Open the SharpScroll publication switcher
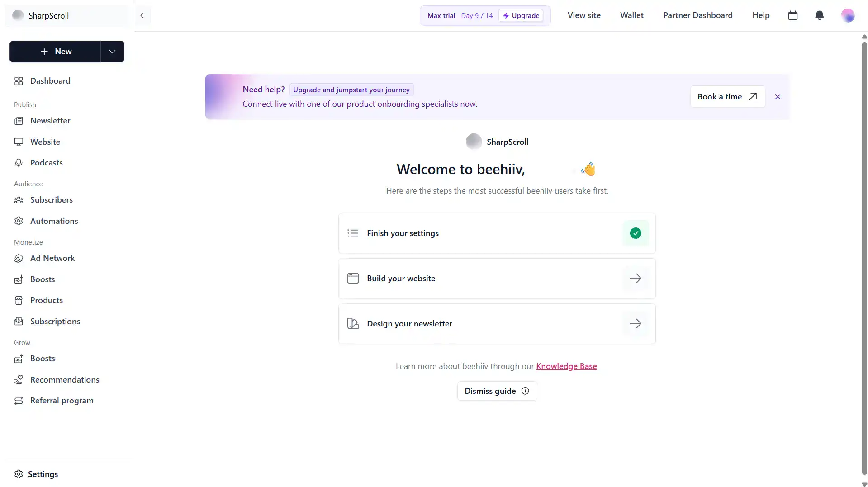This screenshot has height=487, width=868. tap(67, 15)
